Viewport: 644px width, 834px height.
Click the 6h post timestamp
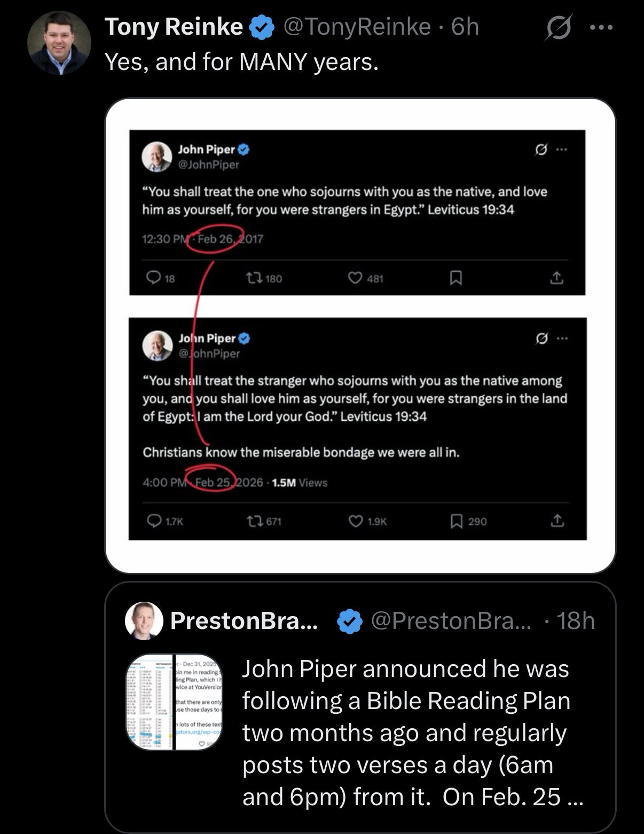(x=465, y=27)
